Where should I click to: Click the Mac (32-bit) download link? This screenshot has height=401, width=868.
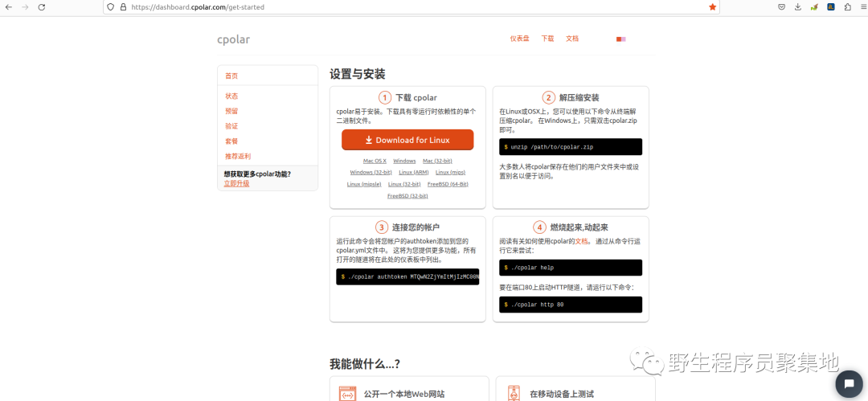[x=437, y=161]
